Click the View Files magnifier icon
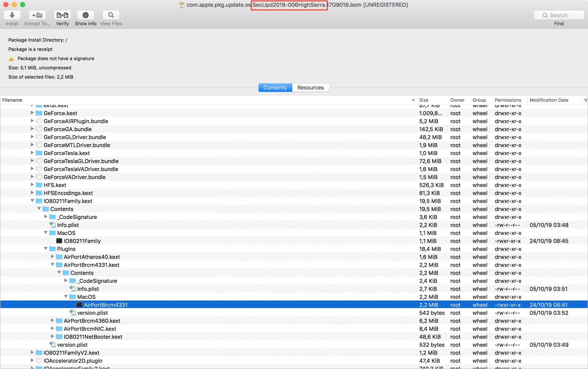The image size is (588, 369). pyautogui.click(x=111, y=15)
